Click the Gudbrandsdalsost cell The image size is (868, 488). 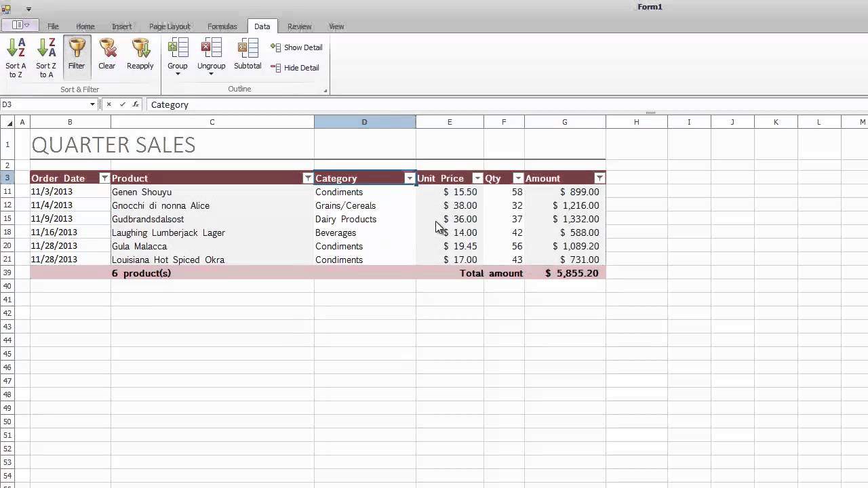[212, 219]
